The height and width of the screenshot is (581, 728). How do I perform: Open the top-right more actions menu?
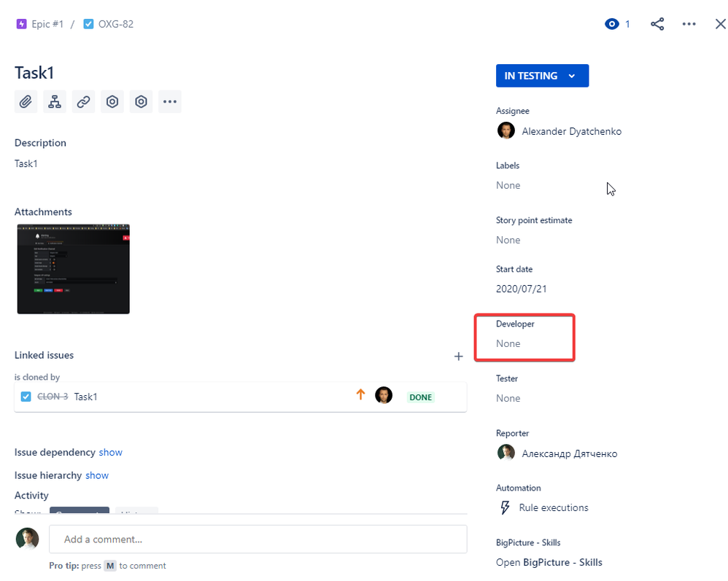[689, 24]
